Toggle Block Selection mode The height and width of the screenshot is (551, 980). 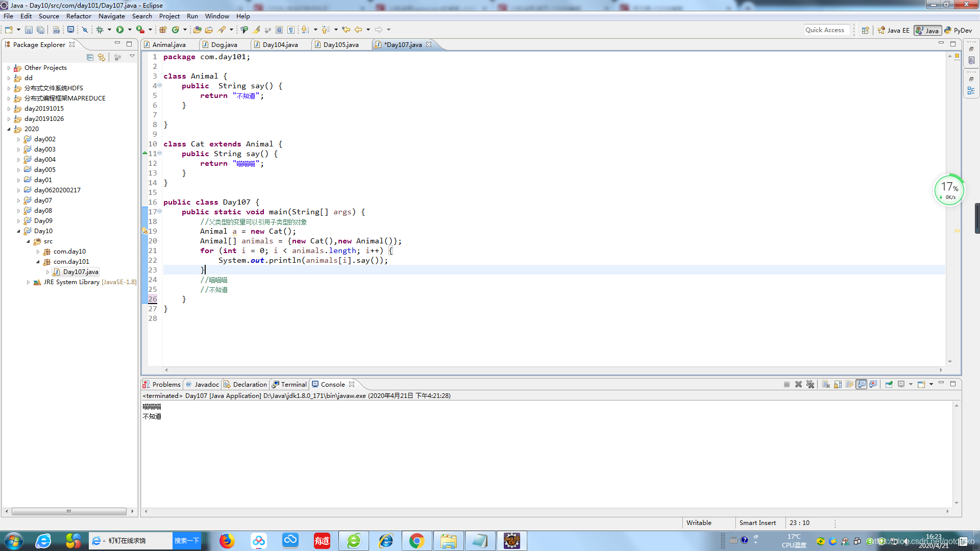pyautogui.click(x=279, y=30)
